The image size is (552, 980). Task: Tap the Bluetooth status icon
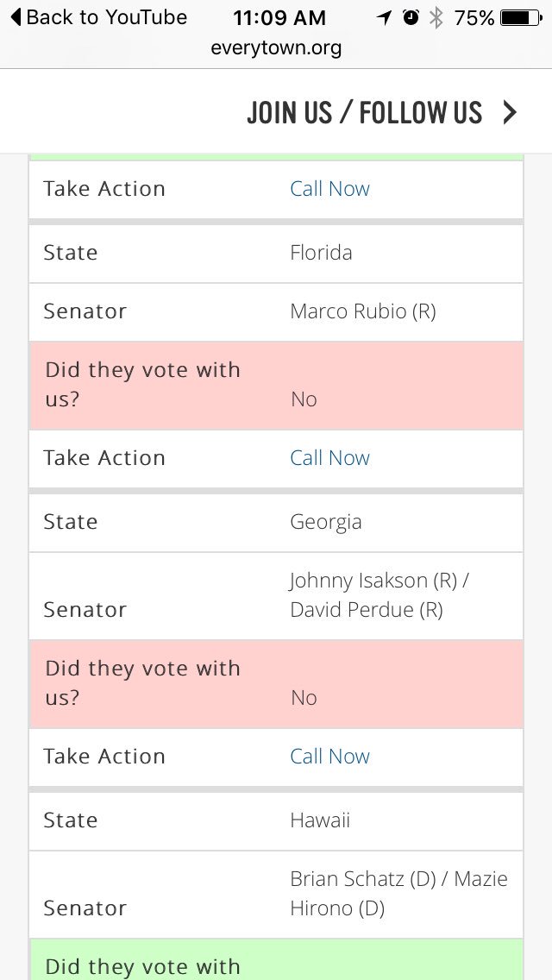[x=436, y=18]
